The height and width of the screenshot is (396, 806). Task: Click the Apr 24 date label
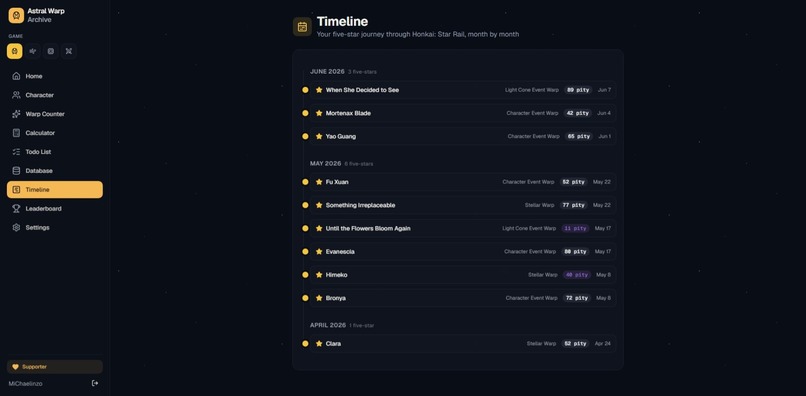click(602, 344)
